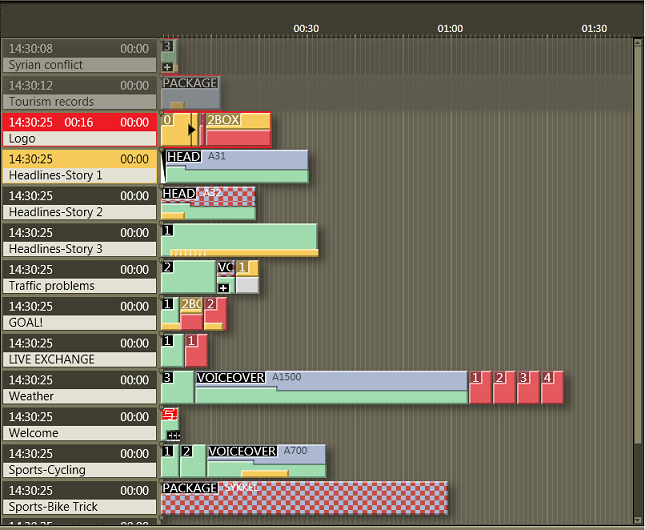Image resolution: width=645 pixels, height=530 pixels.
Task: Click the 14:30:08 start time
Action: [31, 49]
